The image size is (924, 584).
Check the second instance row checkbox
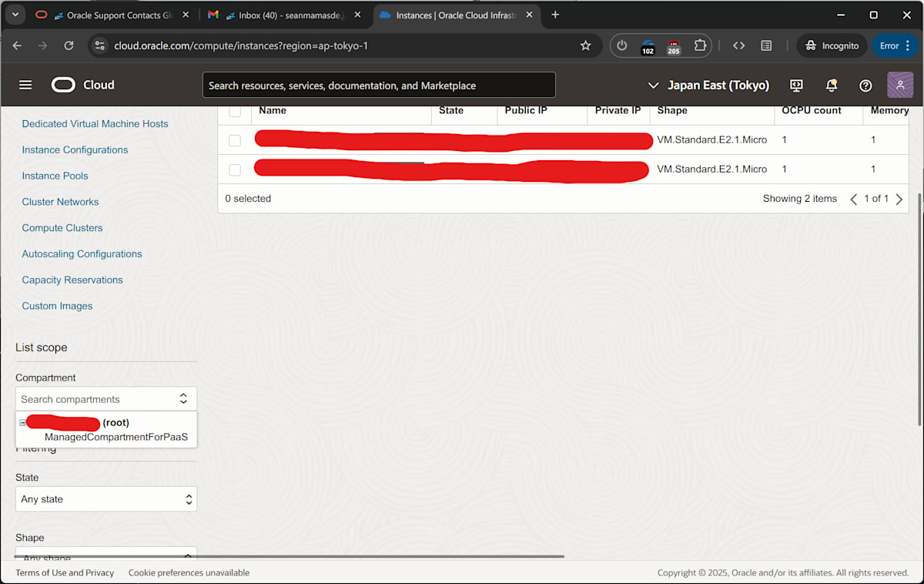coord(235,169)
